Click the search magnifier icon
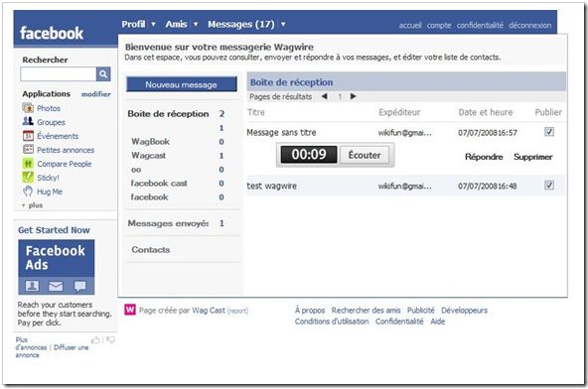Viewport: 588px width, 389px height. 103,74
